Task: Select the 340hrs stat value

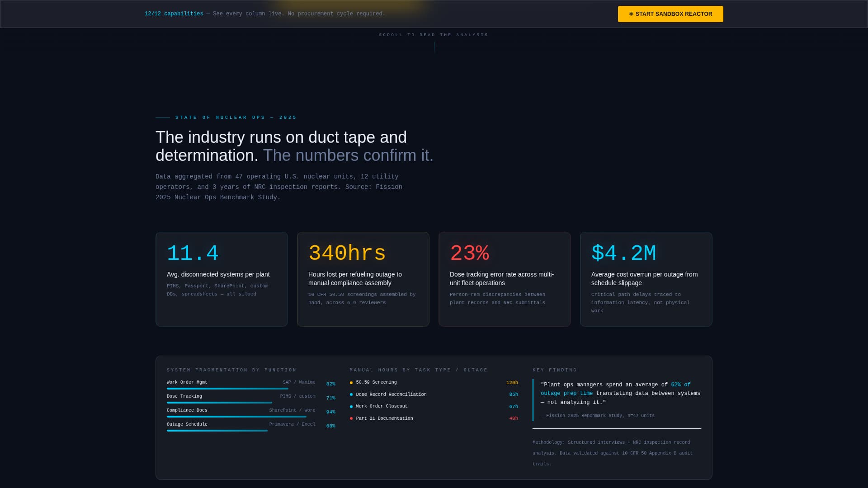Action: point(347,253)
